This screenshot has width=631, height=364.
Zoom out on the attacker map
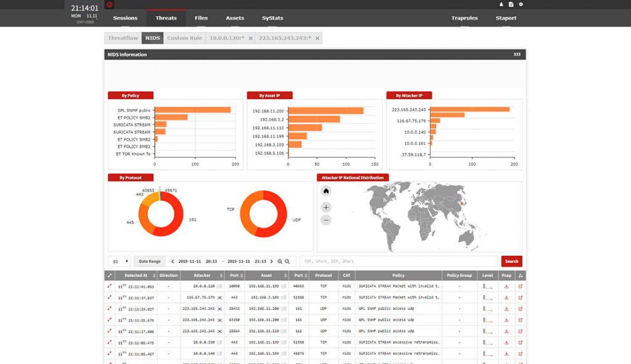tap(326, 220)
